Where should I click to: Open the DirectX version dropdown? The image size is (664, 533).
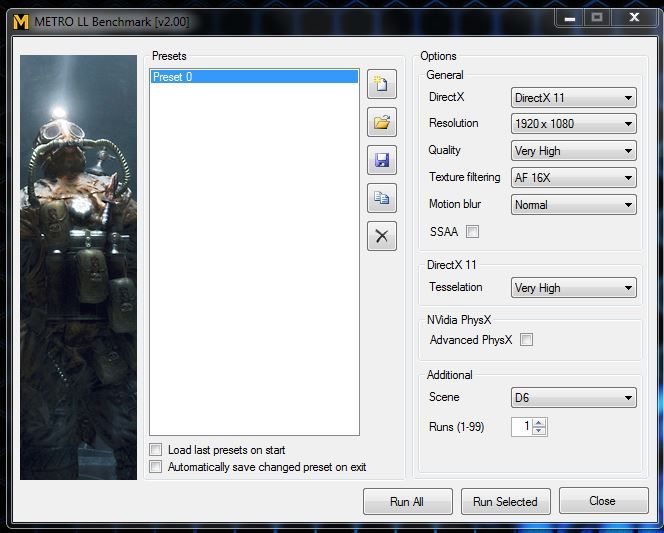(573, 98)
